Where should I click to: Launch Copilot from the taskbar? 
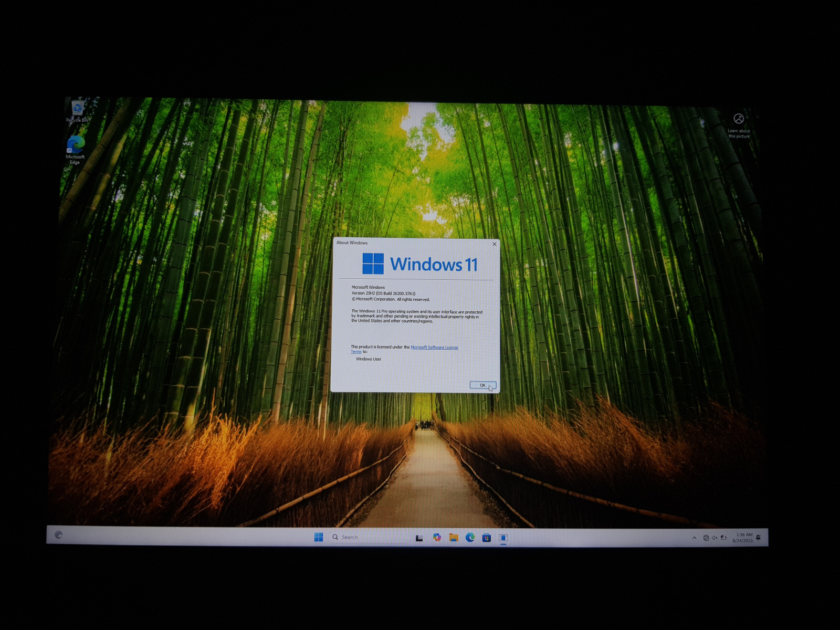[x=436, y=537]
